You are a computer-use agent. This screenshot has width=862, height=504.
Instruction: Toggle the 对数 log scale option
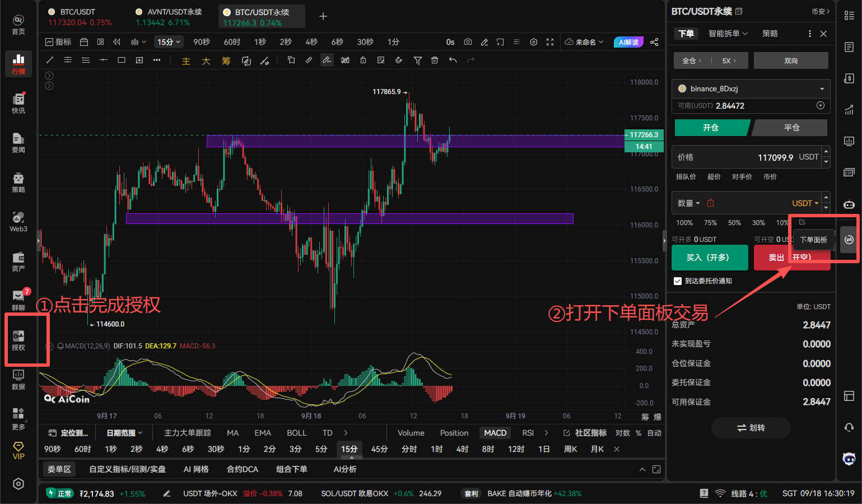click(622, 433)
